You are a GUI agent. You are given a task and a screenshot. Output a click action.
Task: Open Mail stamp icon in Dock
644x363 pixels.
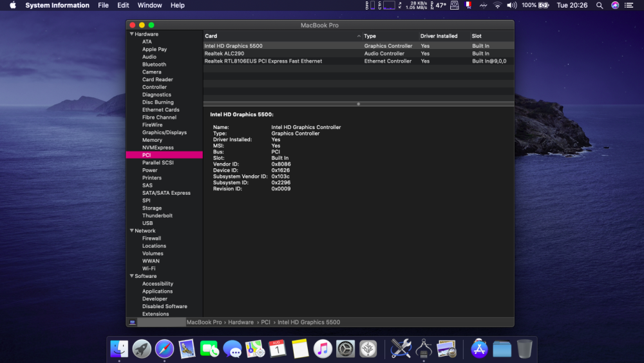point(187,349)
